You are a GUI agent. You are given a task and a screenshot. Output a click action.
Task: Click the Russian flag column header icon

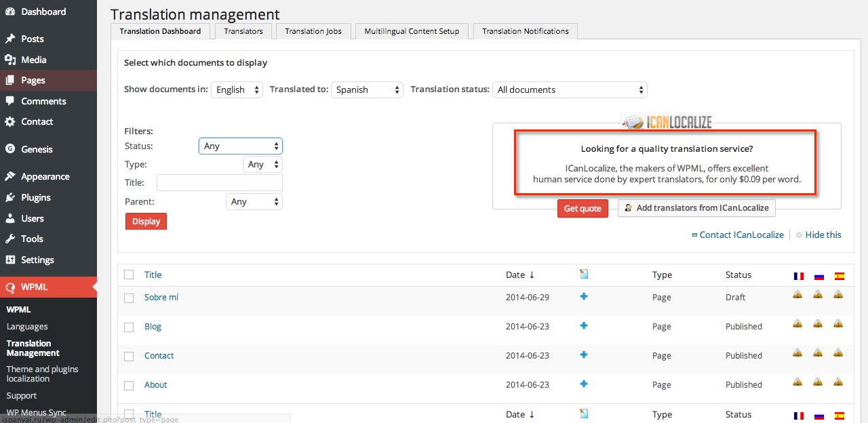[818, 275]
